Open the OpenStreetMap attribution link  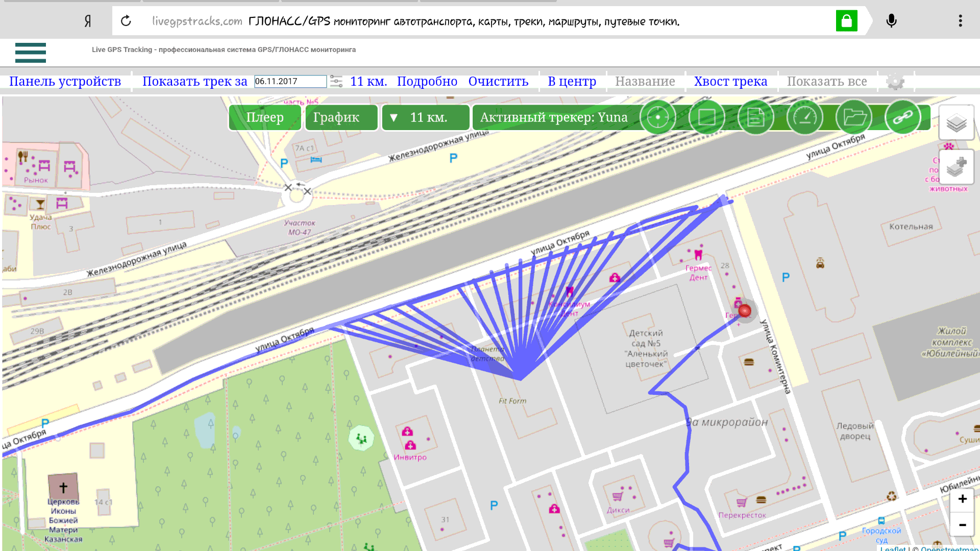pos(950,548)
